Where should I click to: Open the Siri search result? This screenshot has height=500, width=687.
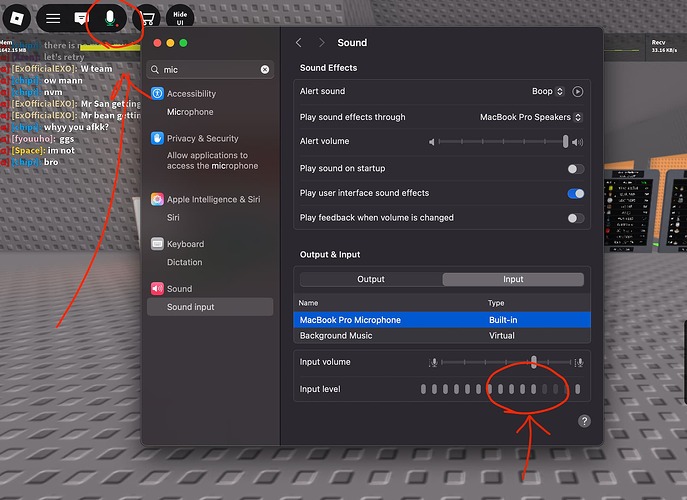[173, 217]
